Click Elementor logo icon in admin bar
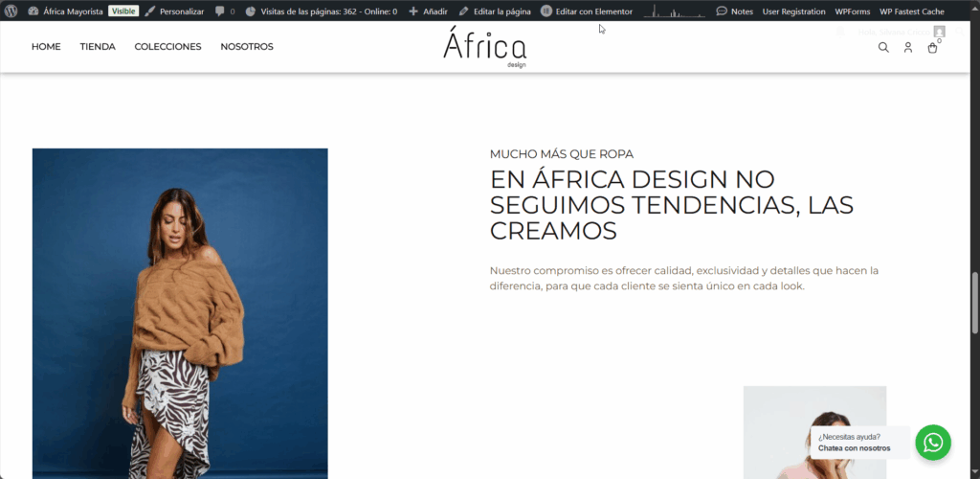The width and height of the screenshot is (980, 479). click(x=546, y=11)
